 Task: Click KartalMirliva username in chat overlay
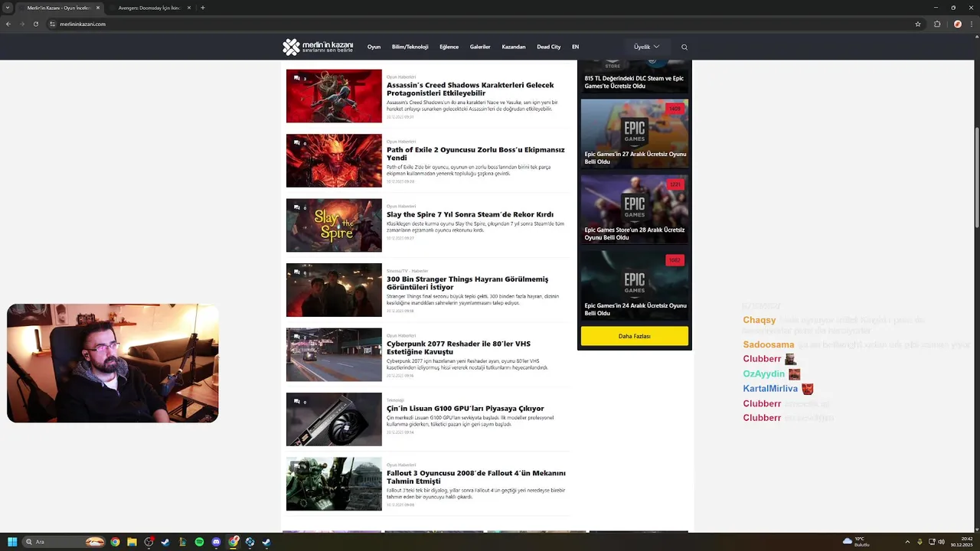[x=770, y=389]
